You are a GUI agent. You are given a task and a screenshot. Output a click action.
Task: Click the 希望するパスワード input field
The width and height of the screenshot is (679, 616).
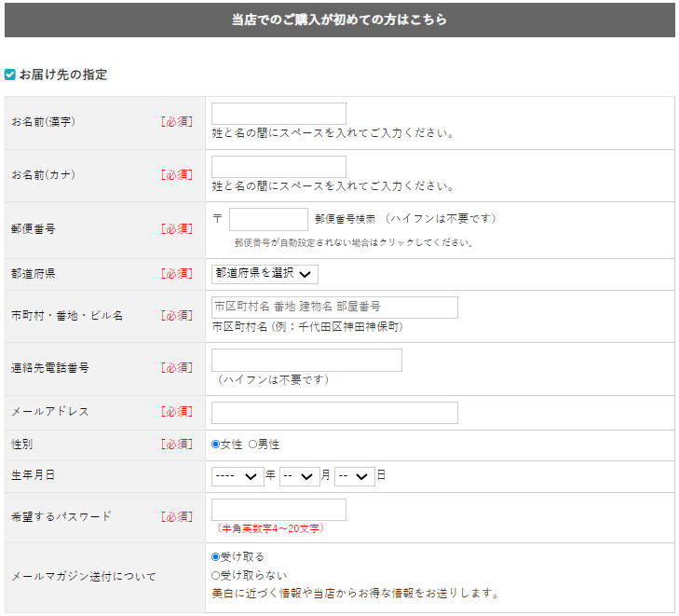[x=278, y=510]
